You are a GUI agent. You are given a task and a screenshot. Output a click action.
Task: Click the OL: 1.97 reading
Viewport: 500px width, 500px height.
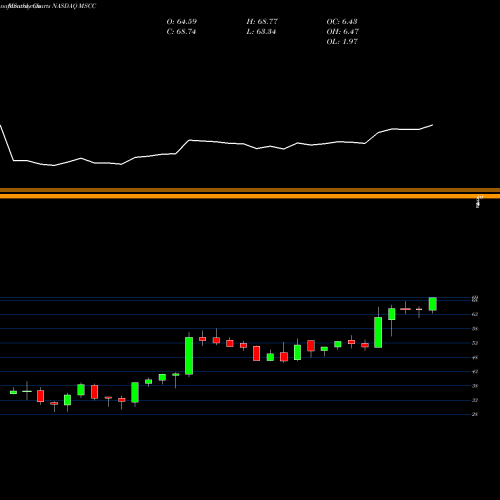(x=342, y=42)
